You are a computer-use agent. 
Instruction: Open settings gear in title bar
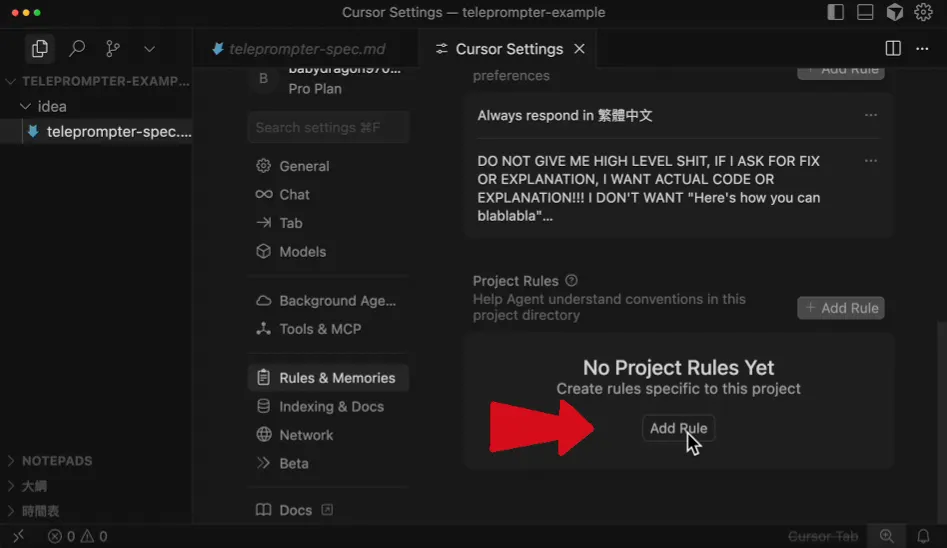click(923, 12)
